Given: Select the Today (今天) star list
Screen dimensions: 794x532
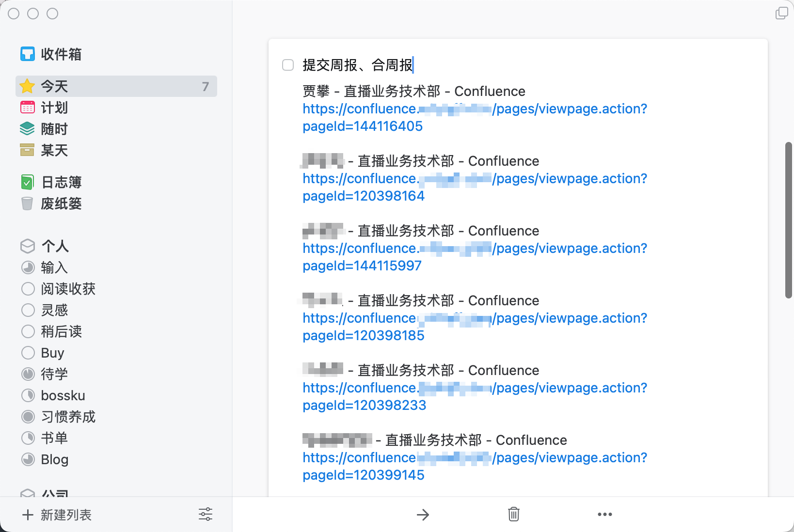Looking at the screenshot, I should click(54, 86).
